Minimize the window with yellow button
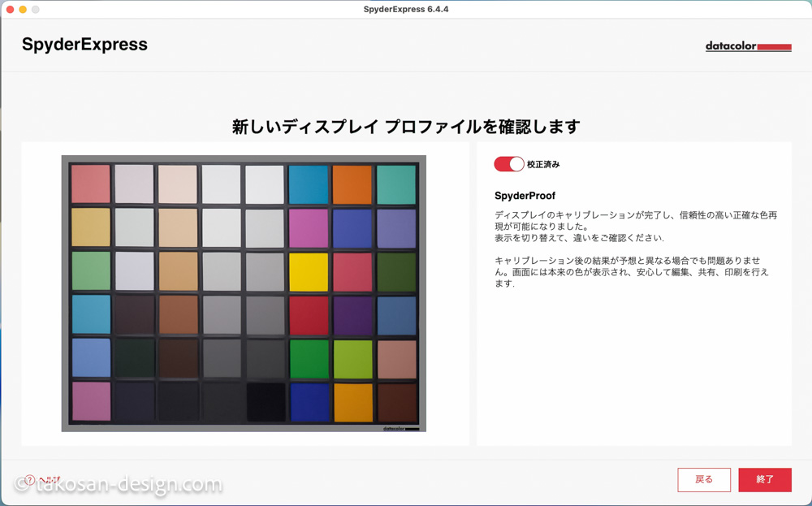 [23, 9]
